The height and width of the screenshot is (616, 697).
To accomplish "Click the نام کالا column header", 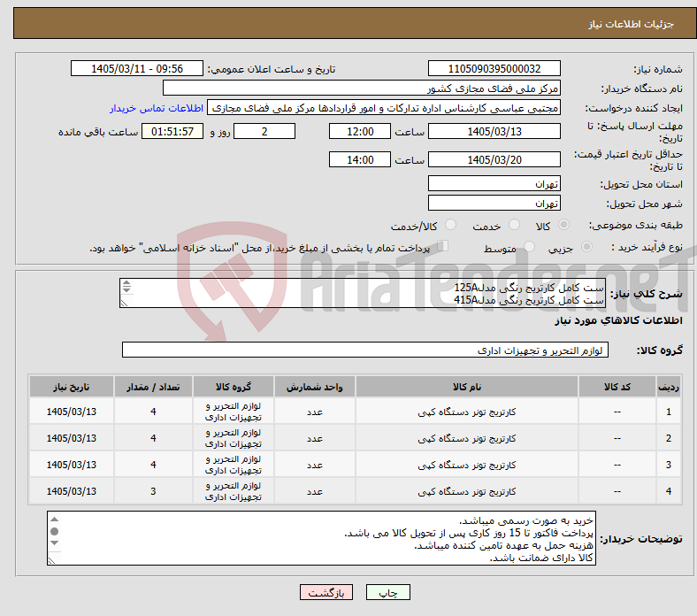I will tap(467, 387).
